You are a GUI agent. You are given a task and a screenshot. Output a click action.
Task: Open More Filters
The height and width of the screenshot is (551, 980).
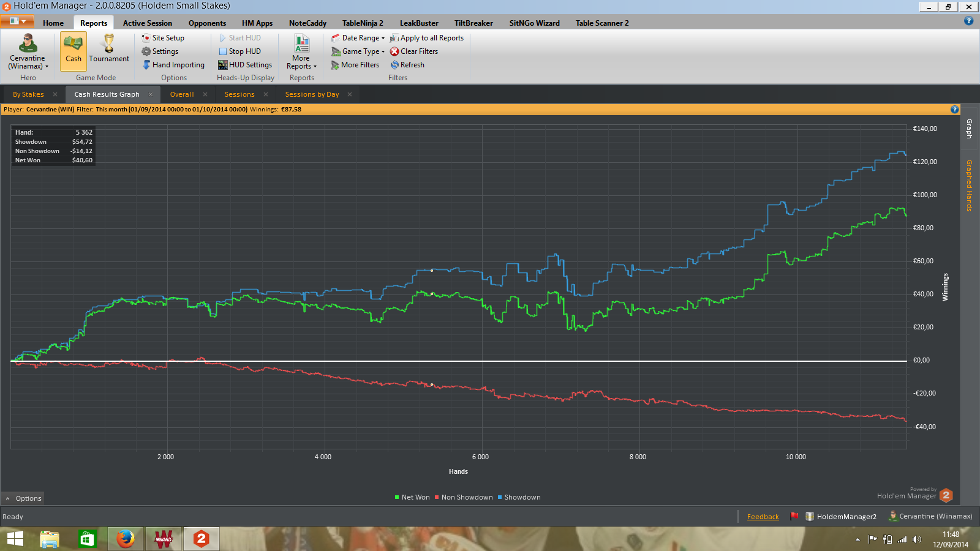tap(355, 65)
